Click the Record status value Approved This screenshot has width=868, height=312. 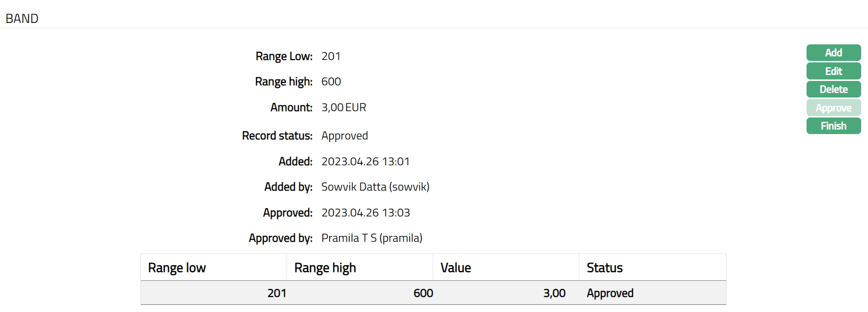345,136
